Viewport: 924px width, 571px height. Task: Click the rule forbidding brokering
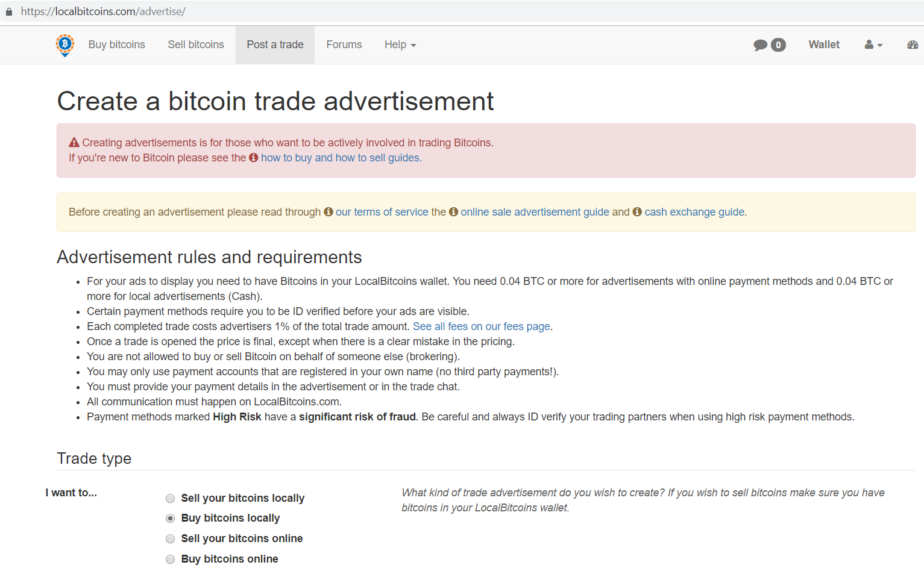pyautogui.click(x=273, y=357)
